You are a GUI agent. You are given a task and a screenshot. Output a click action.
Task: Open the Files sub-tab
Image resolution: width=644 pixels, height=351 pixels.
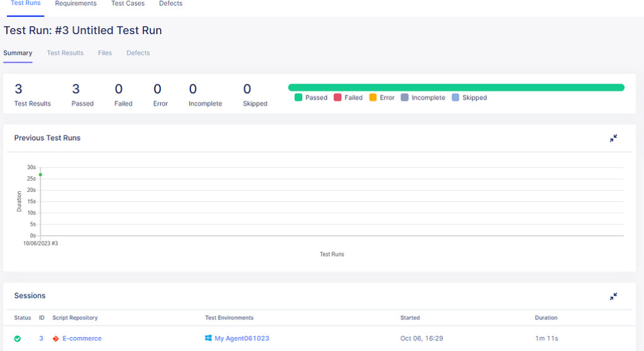point(105,53)
